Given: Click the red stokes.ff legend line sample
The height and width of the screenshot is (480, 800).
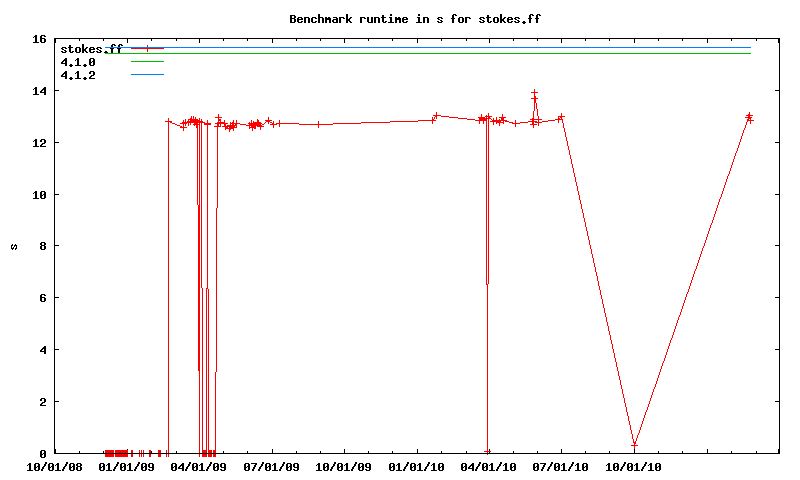Looking at the screenshot, I should (x=146, y=49).
